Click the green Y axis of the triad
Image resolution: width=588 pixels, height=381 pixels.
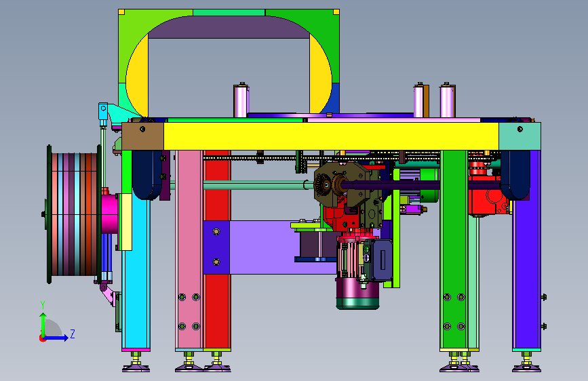pos(43,325)
